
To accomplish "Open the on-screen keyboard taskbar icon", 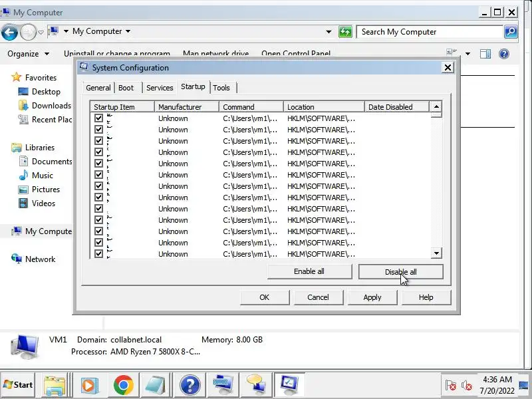I will click(223, 385).
